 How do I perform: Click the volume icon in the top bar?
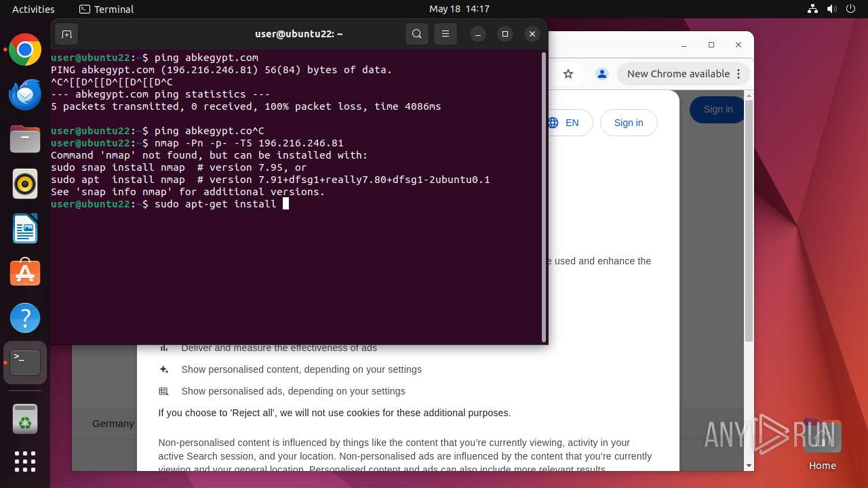832,9
